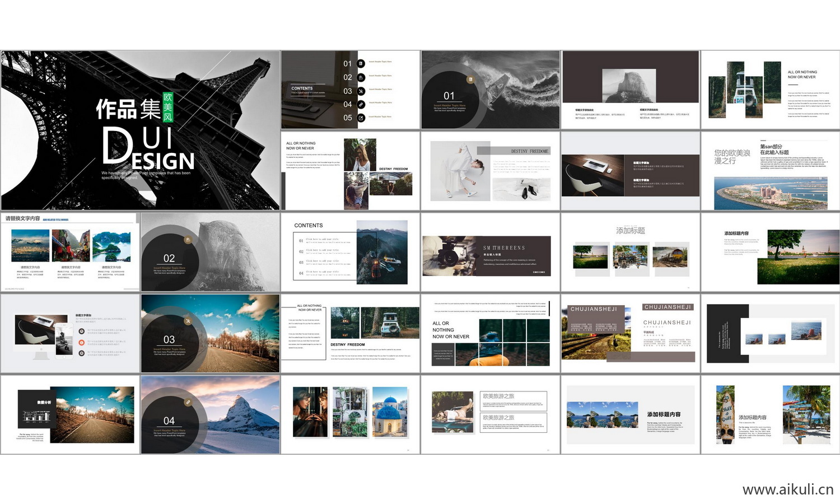Open the 请替换文字内容 three-photo slide
Screen dimensions: 840x504
(x=70, y=251)
